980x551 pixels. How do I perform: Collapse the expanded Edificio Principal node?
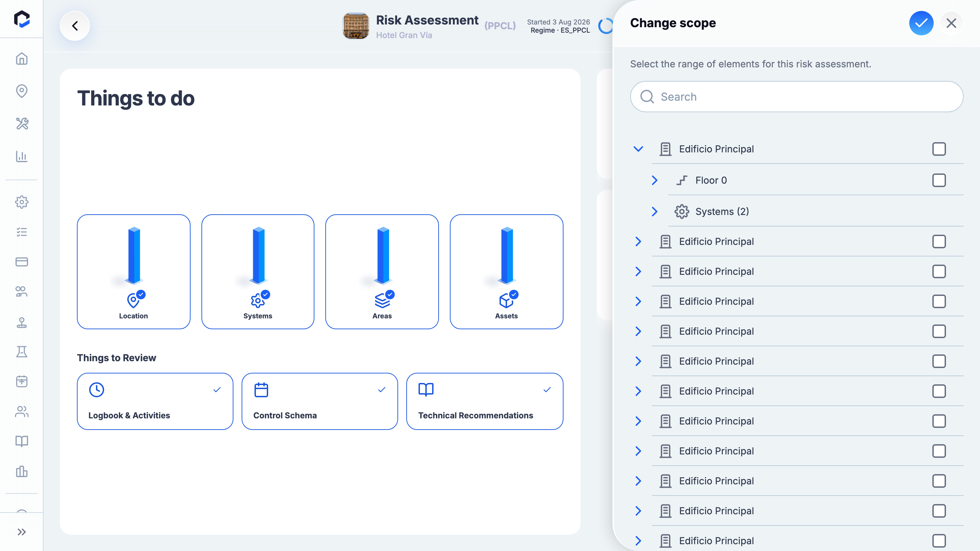638,149
